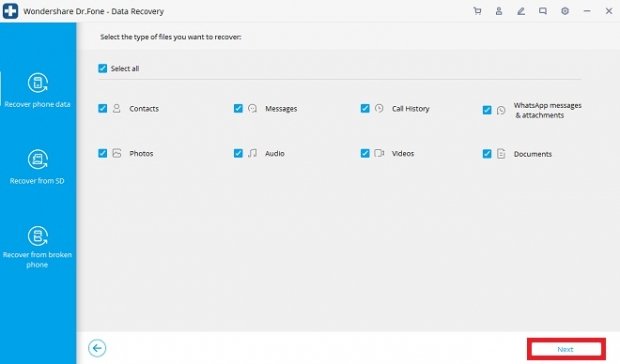Select Recover from SD icon

point(38,160)
